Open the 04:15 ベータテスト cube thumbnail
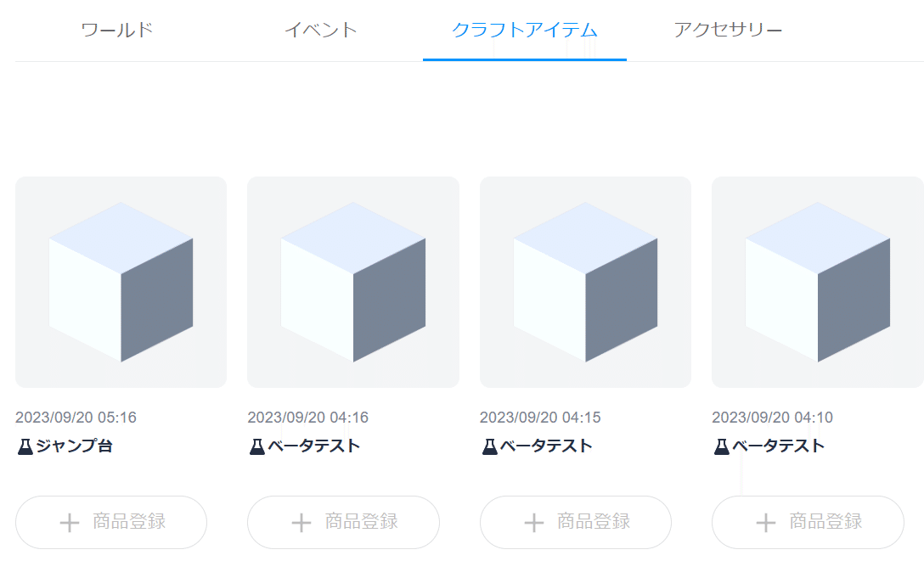This screenshot has width=924, height=561. point(585,282)
